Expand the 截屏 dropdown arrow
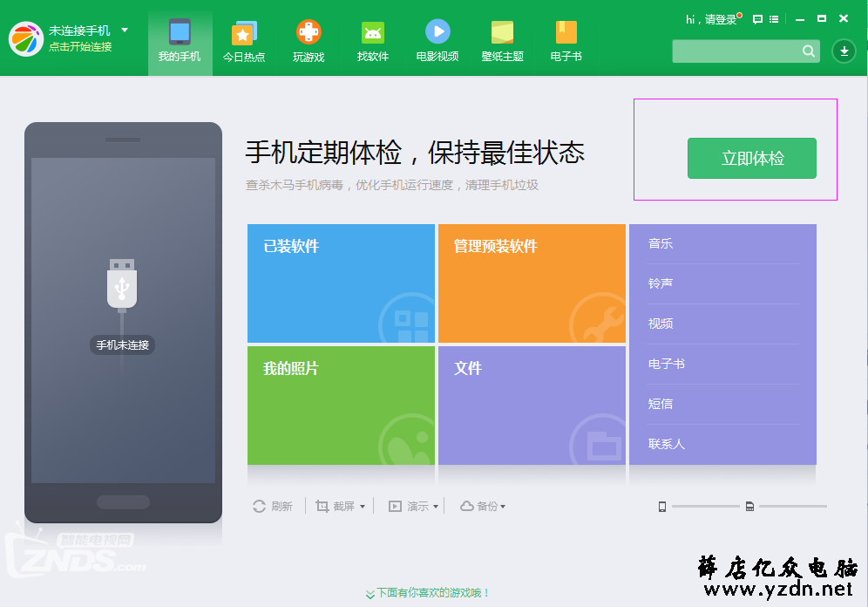The height and width of the screenshot is (607, 868). click(x=363, y=507)
